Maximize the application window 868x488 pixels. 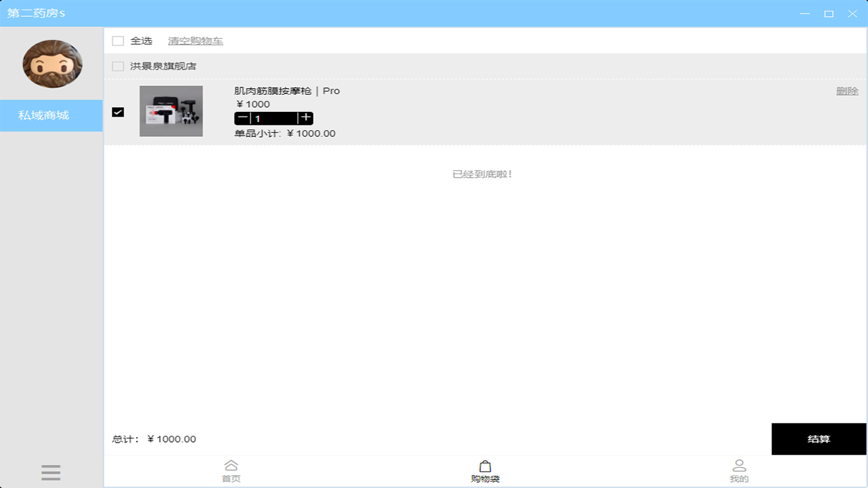(829, 14)
